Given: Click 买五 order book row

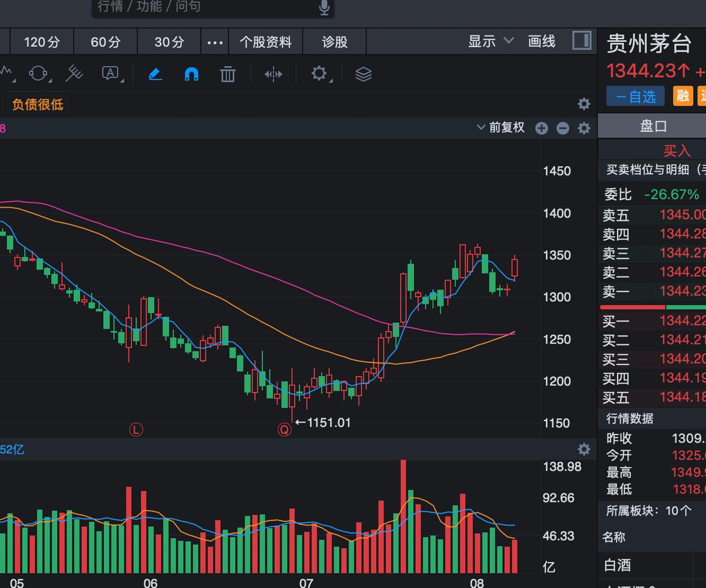Looking at the screenshot, I should (x=652, y=397).
